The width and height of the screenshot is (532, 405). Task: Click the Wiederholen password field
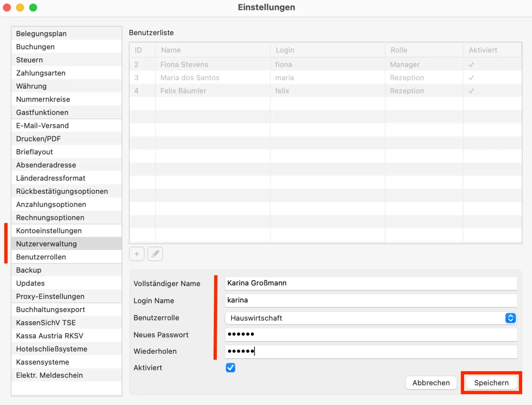371,351
